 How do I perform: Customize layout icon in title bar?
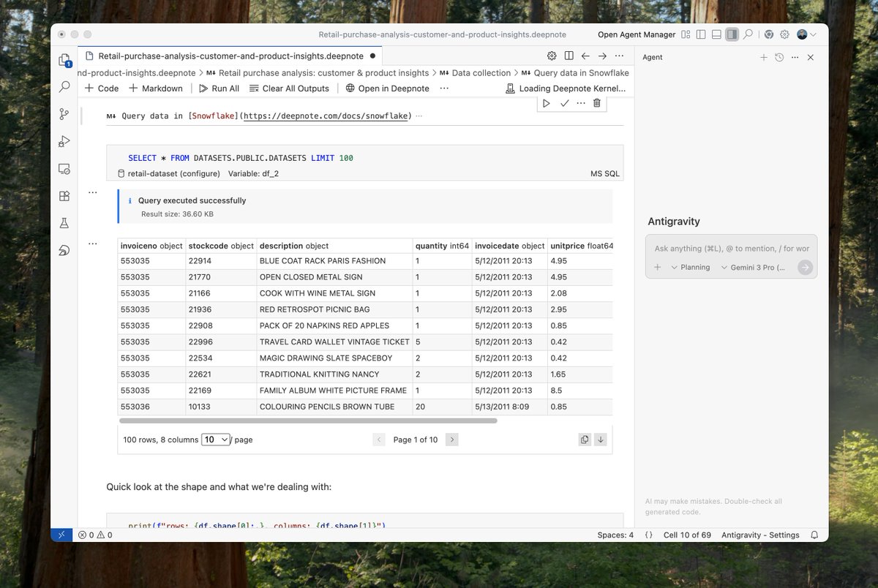[686, 34]
